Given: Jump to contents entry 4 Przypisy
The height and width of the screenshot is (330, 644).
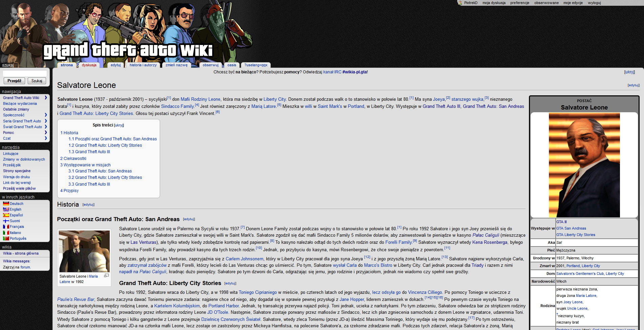Looking at the screenshot, I should click(69, 191).
